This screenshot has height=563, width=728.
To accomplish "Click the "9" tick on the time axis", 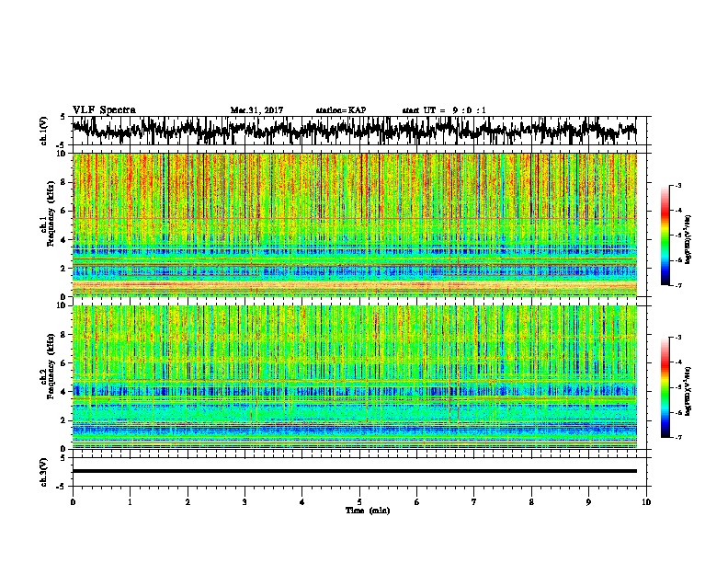I will point(588,502).
